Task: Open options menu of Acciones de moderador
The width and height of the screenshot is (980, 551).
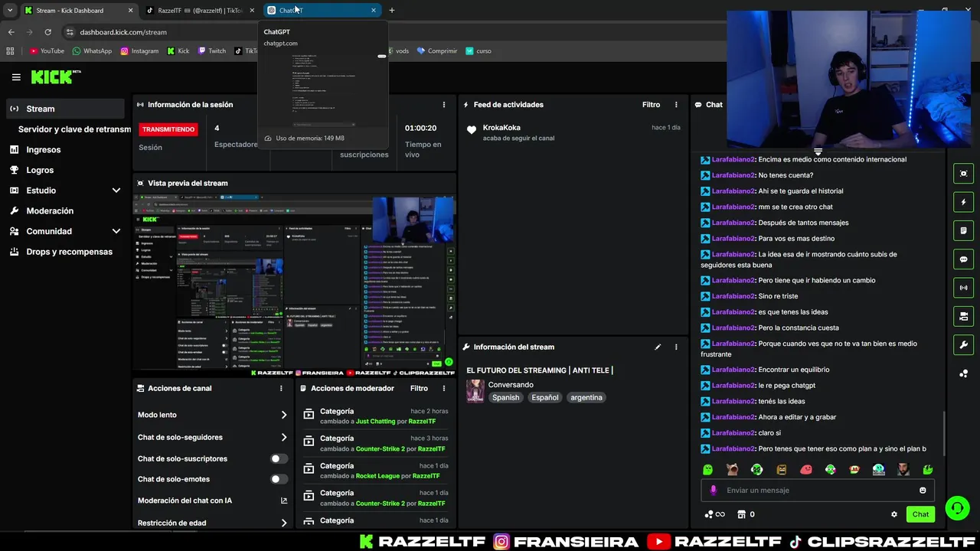Action: tap(443, 388)
